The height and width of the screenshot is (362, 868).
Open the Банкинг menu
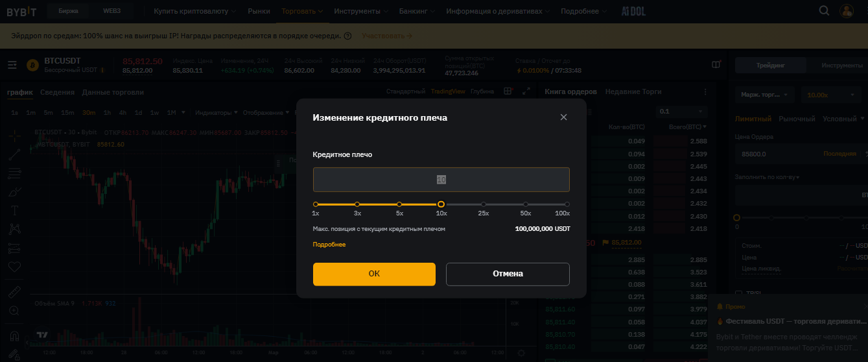click(x=417, y=11)
